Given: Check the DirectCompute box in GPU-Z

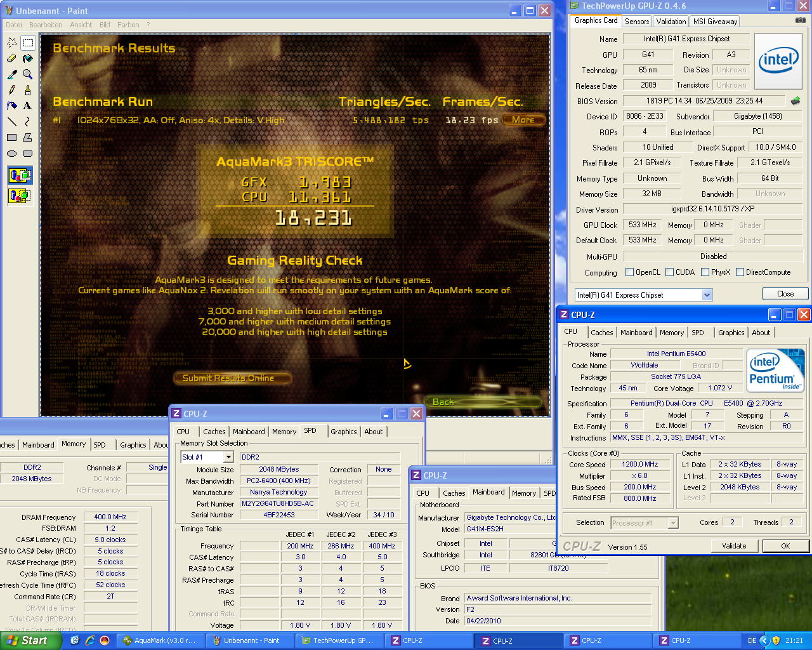Looking at the screenshot, I should [x=740, y=272].
